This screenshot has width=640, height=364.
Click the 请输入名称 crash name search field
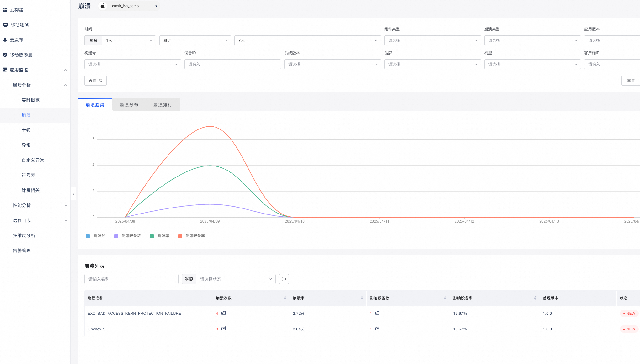(131, 279)
